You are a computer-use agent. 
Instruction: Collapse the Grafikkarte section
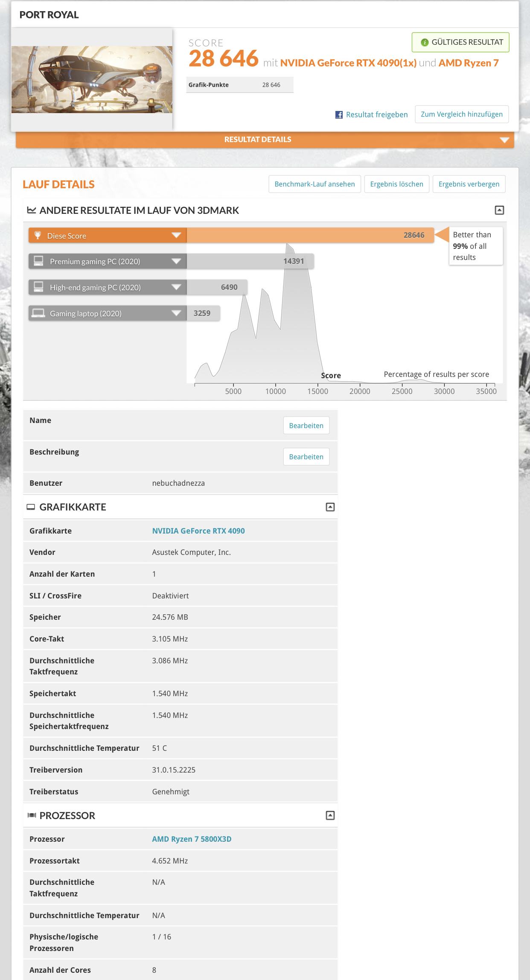(330, 507)
